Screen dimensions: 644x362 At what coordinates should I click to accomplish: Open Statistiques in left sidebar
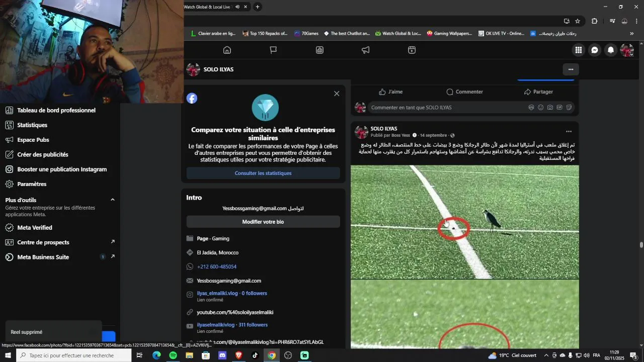(32, 125)
